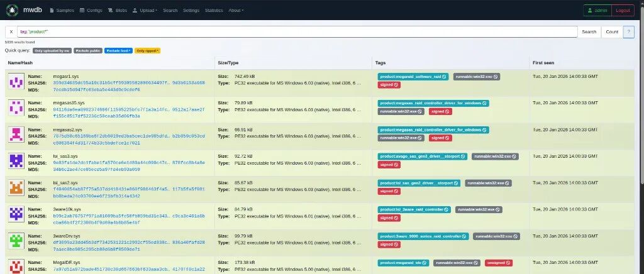The width and height of the screenshot is (644, 274).
Task: Open the Settings page
Action: pyautogui.click(x=191, y=10)
